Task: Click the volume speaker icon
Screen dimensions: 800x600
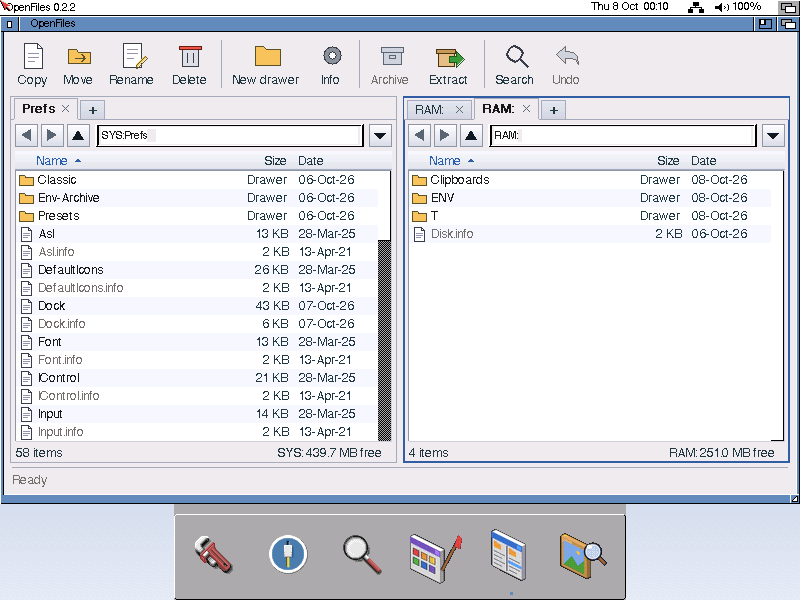Action: click(721, 7)
